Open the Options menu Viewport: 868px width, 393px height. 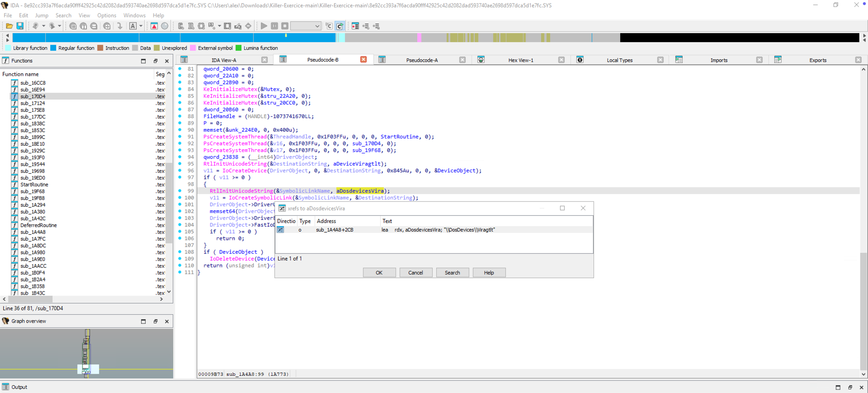coord(107,15)
